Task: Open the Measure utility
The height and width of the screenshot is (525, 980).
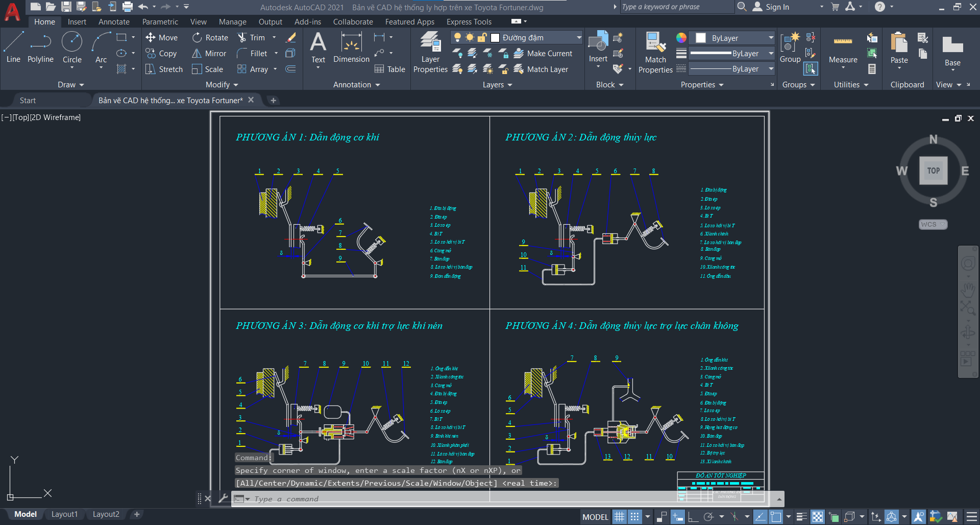Action: click(x=843, y=50)
